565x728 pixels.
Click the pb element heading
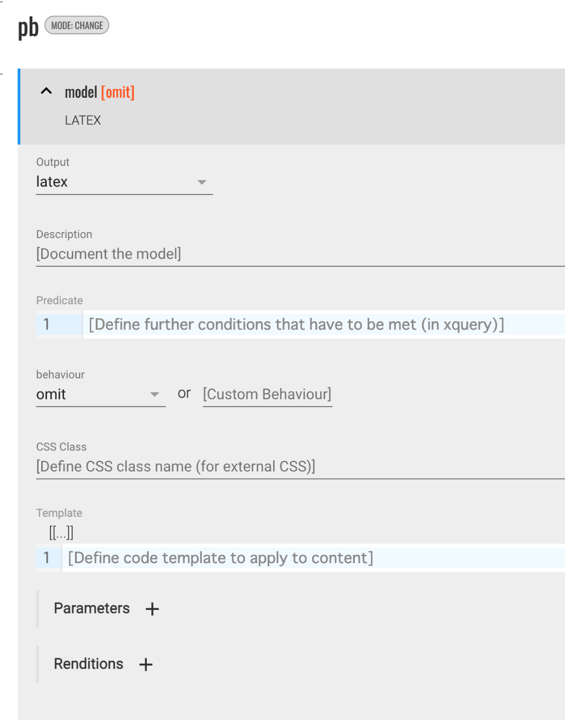pyautogui.click(x=28, y=27)
